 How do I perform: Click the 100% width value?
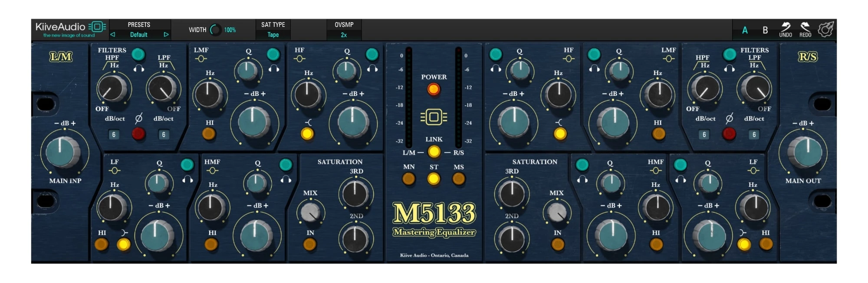click(230, 30)
